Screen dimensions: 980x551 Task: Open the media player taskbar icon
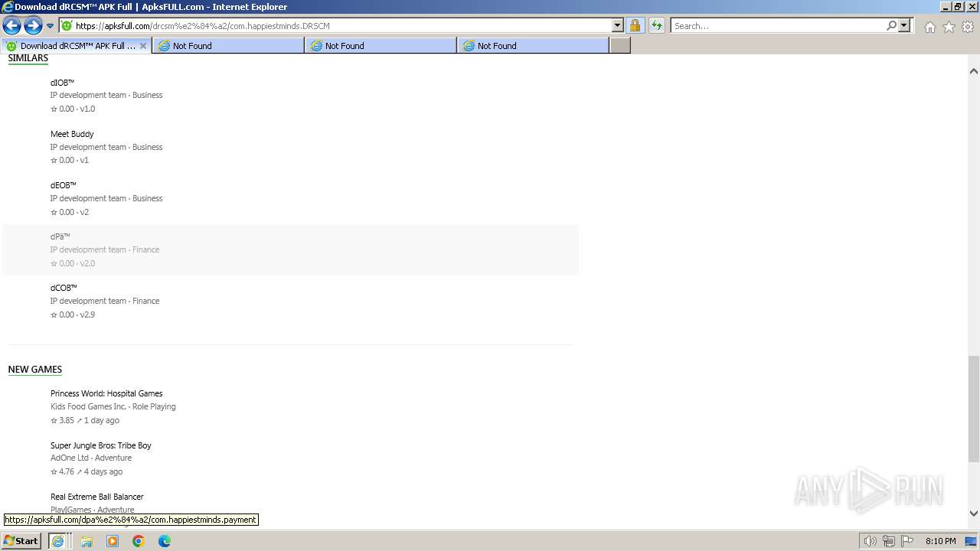(113, 541)
